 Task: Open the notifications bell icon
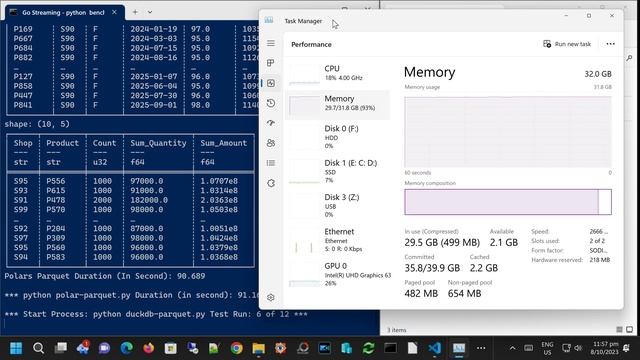tap(627, 348)
